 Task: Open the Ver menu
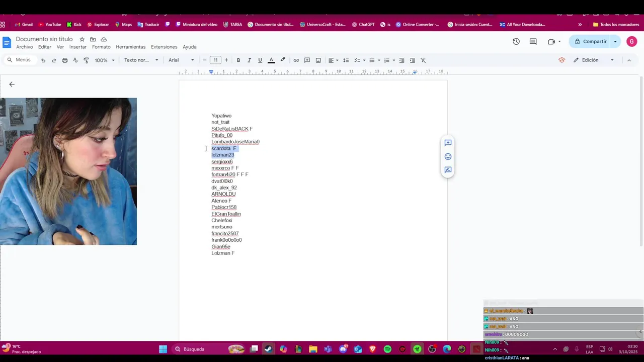point(60,47)
